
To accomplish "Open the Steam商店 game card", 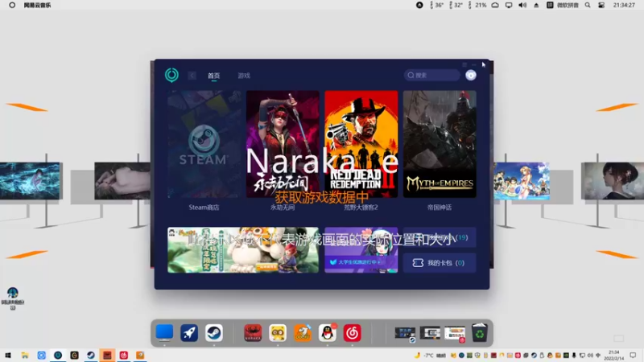I will 204,144.
